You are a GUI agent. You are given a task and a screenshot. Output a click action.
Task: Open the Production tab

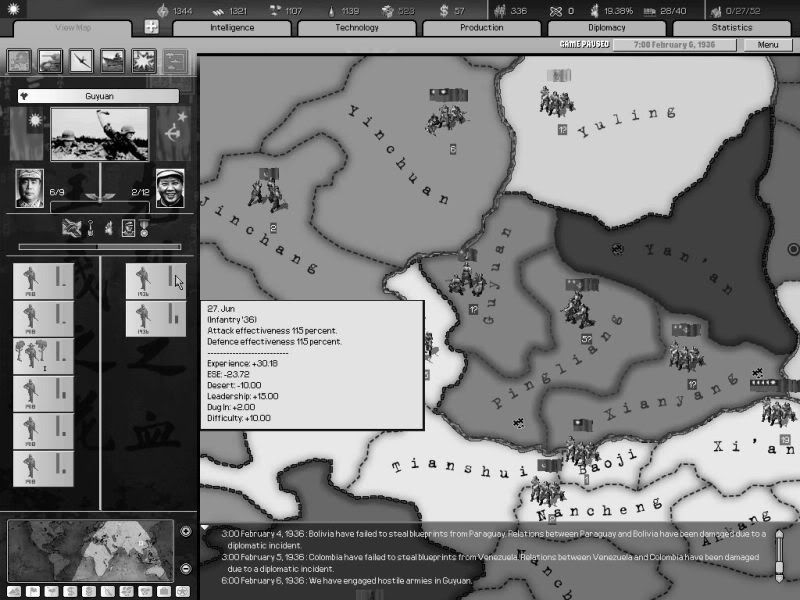click(x=481, y=28)
